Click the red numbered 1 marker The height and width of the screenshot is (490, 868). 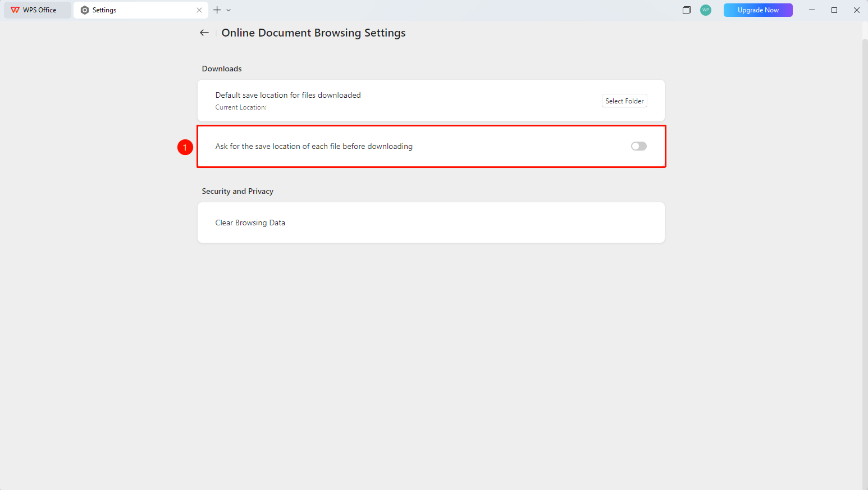185,147
